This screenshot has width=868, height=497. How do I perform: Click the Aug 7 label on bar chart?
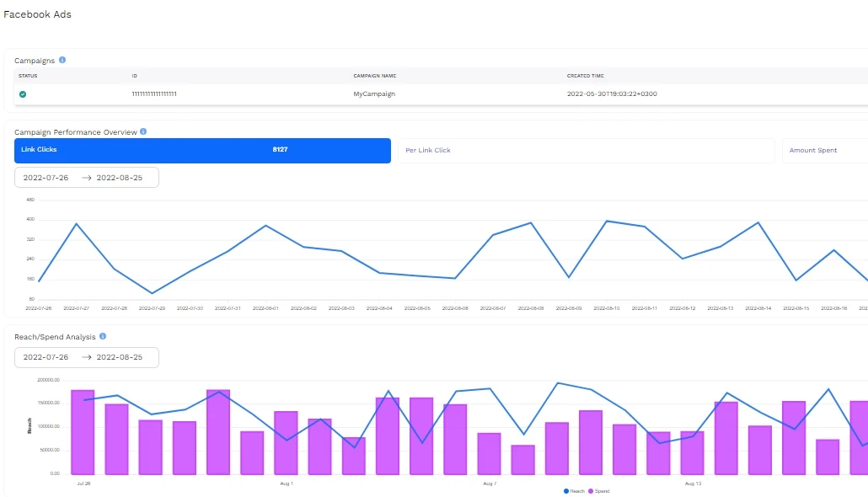(488, 484)
